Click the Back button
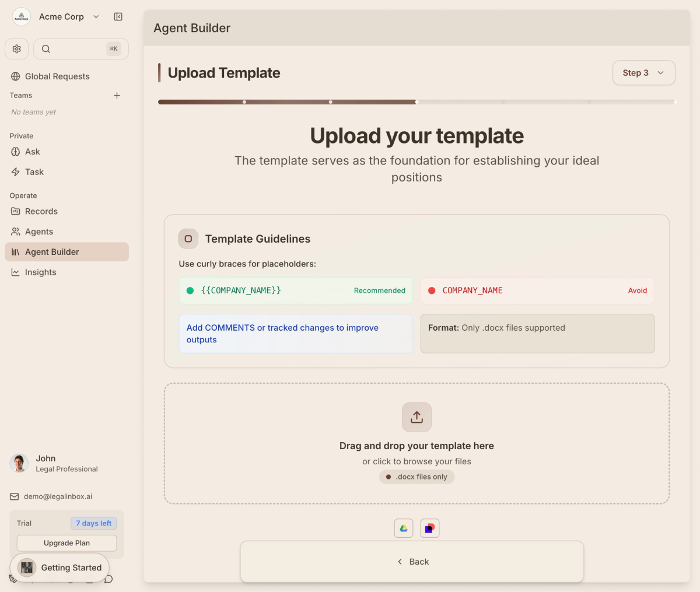The image size is (700, 592). click(412, 562)
